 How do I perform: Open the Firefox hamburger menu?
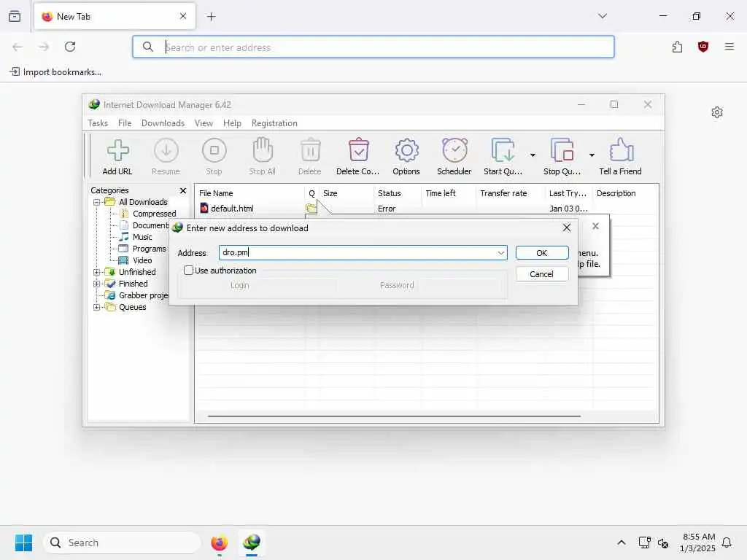729,47
